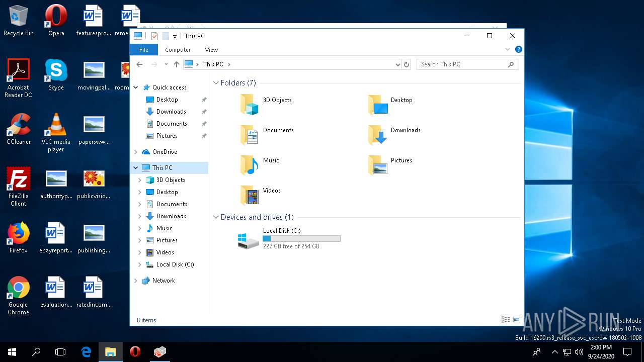Expand Local Disk (C:) in the navigation tree

pos(140,264)
